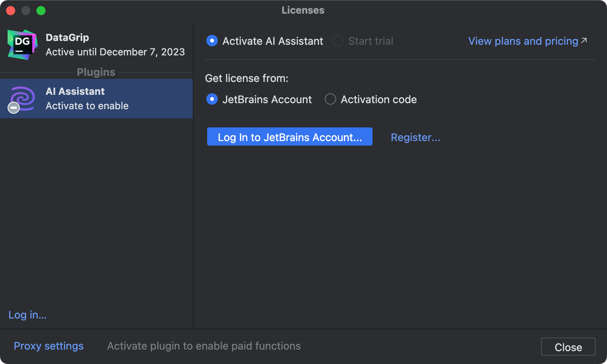This screenshot has width=607, height=364.
Task: Click the AI Assistant plugin spiral icon
Action: coord(24,98)
